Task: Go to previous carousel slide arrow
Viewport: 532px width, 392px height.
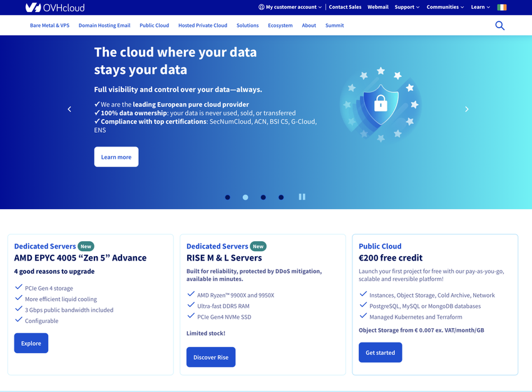Action: [69, 109]
